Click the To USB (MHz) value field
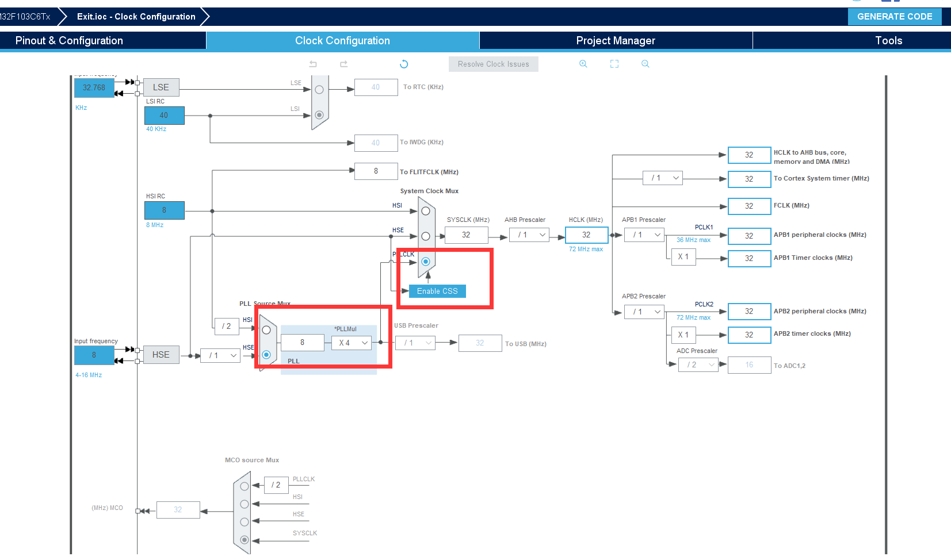951x560 pixels. pos(480,343)
